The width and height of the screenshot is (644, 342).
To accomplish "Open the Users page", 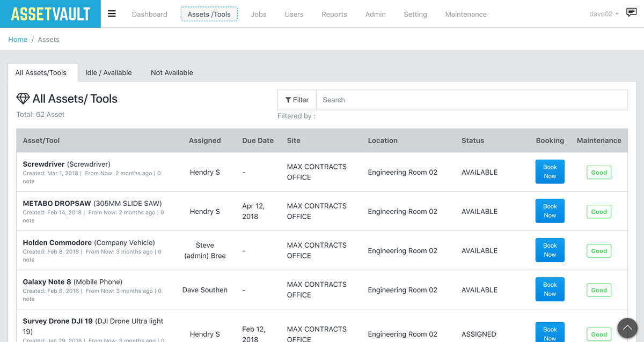I will click(x=294, y=14).
